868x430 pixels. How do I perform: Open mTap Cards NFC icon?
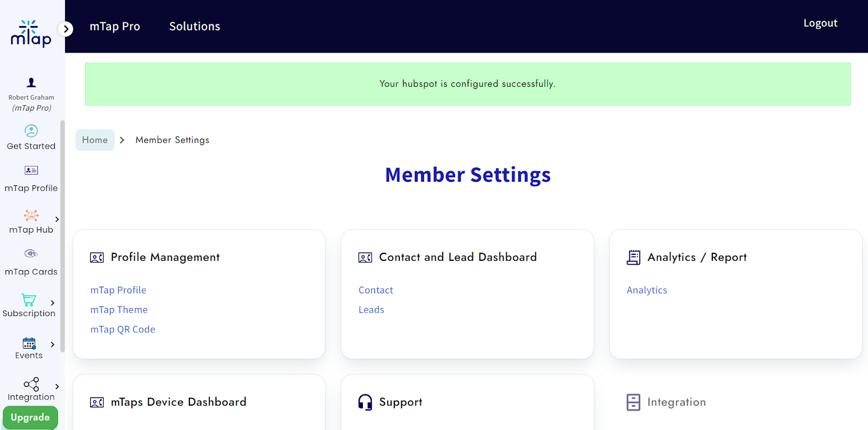point(31,254)
